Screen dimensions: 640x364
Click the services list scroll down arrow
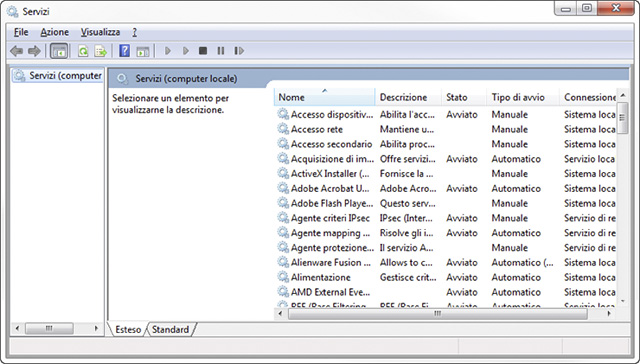tap(622, 302)
